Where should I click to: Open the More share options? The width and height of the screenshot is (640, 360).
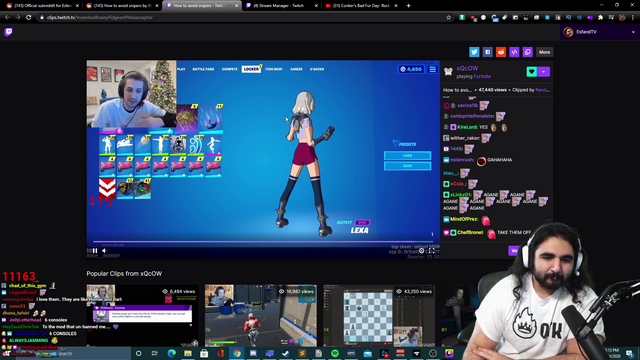tap(544, 52)
